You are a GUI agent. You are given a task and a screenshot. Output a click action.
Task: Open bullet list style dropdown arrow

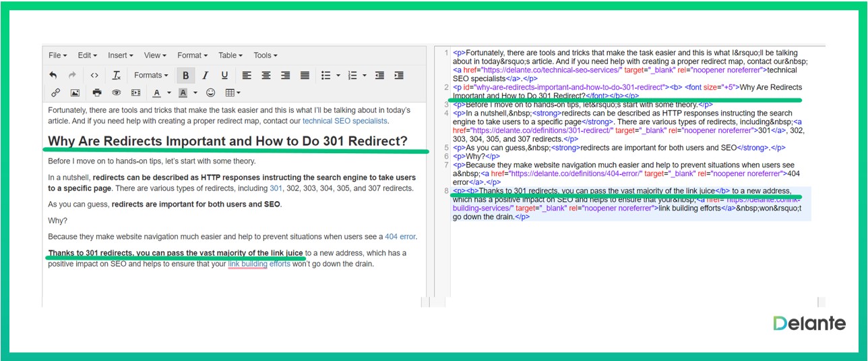tap(338, 76)
